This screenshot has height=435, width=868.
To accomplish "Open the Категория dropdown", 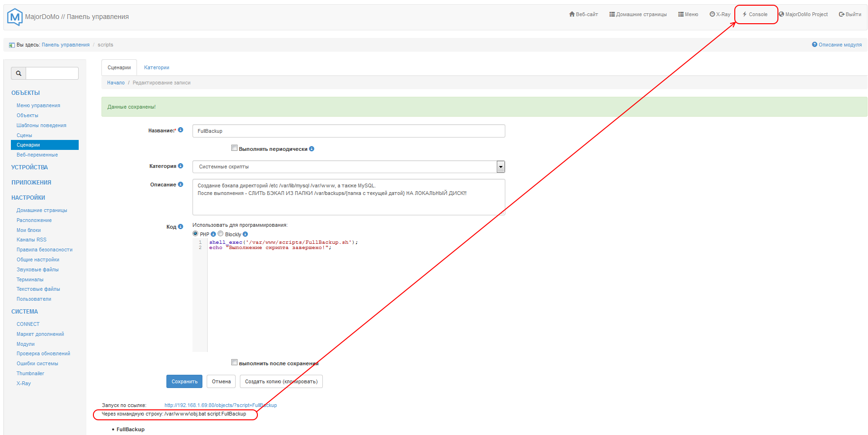I will (348, 167).
